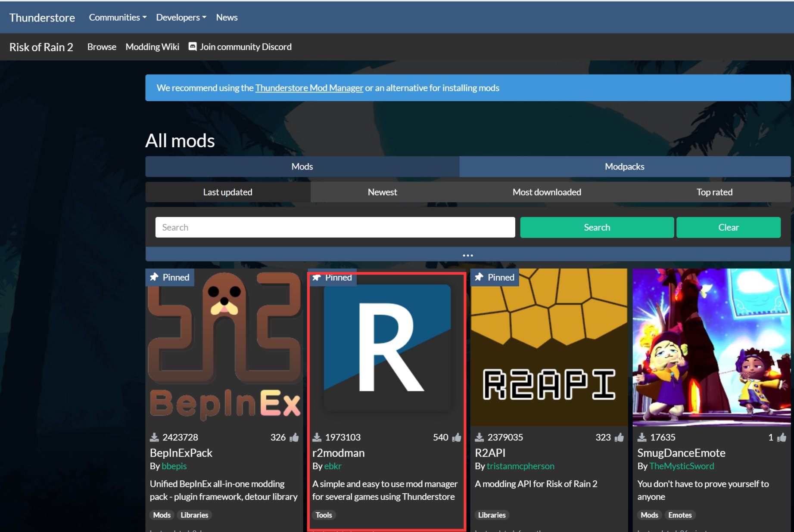
Task: Open the R2API mod title
Action: pos(490,453)
